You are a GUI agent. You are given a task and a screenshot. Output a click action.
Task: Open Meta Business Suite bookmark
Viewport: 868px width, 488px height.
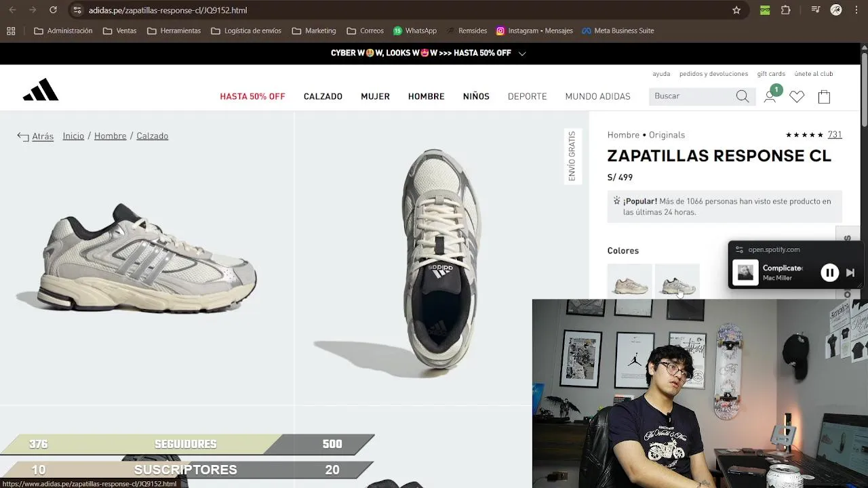(618, 30)
